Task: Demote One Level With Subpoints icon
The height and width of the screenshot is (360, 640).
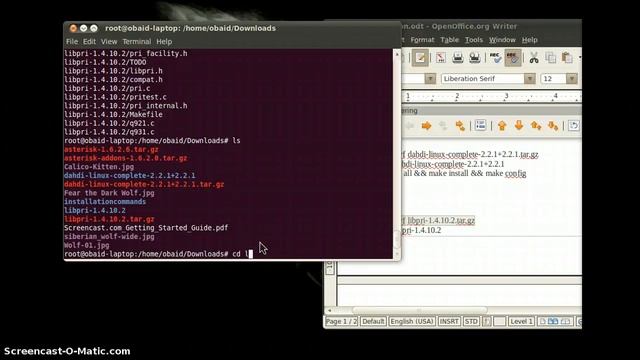Action: coord(460,126)
